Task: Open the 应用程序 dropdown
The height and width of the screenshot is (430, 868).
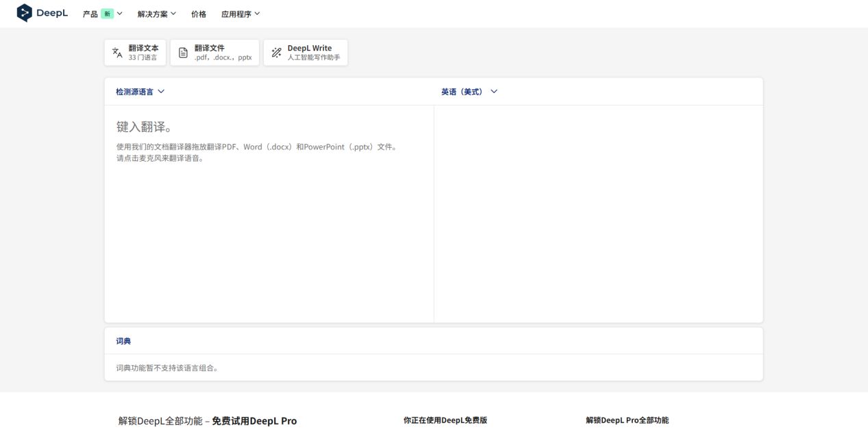Action: 240,14
